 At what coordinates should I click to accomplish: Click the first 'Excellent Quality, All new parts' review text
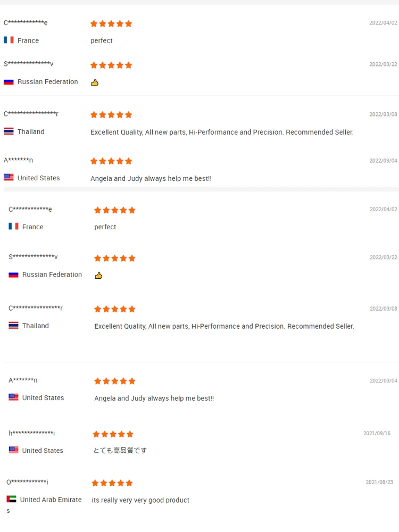click(222, 132)
